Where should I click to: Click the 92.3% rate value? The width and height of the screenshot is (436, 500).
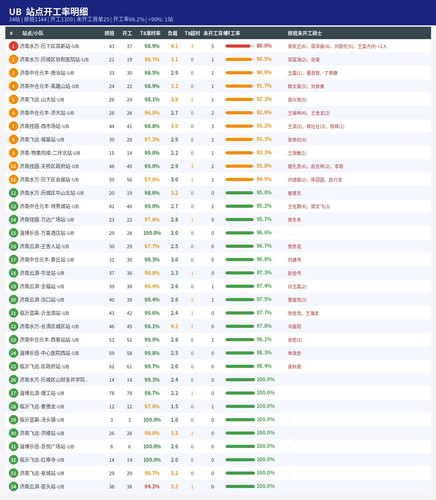[264, 99]
